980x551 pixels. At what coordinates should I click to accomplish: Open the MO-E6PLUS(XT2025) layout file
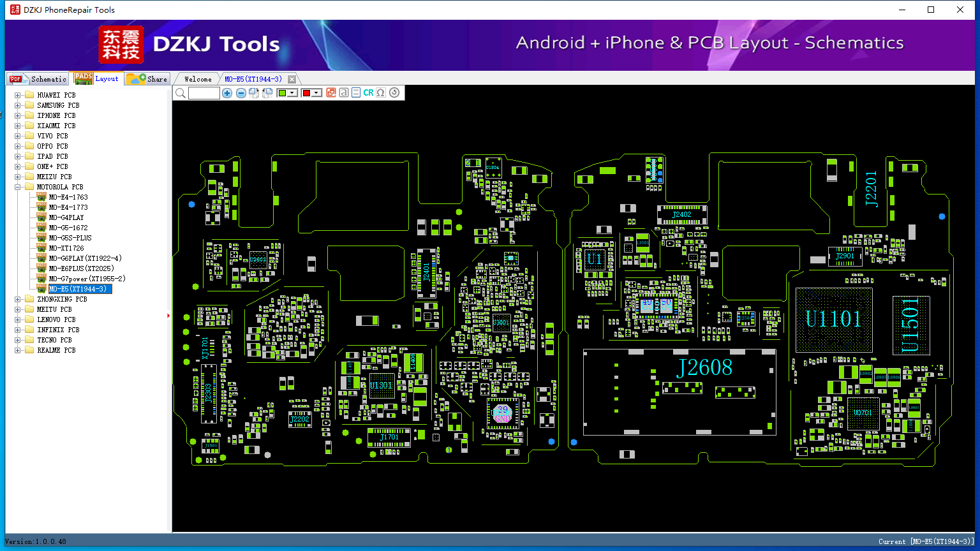(81, 268)
